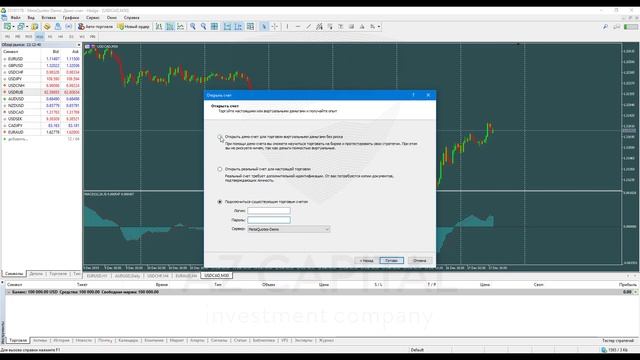Select the Cursor arrow tool
Image resolution: width=640 pixels, height=360 pixels.
click(264, 27)
